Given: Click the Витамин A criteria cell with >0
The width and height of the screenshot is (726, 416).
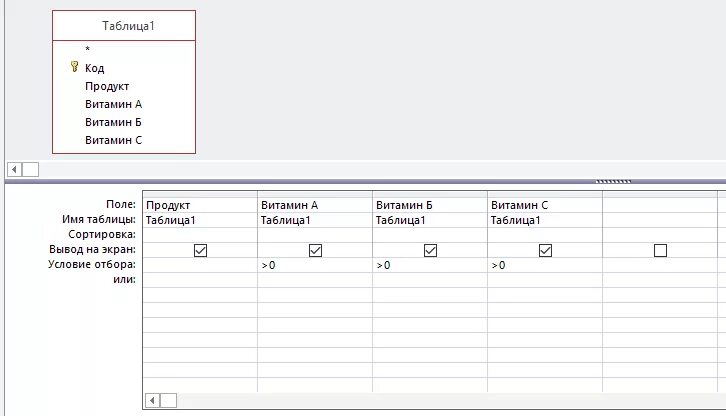Looking at the screenshot, I should [315, 265].
